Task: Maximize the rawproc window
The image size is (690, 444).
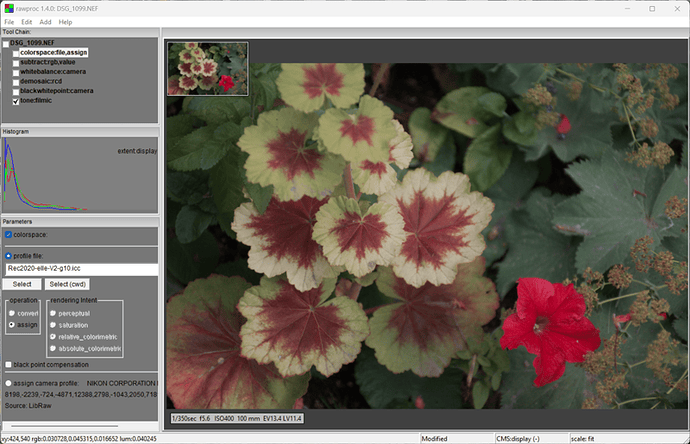Action: [652, 8]
